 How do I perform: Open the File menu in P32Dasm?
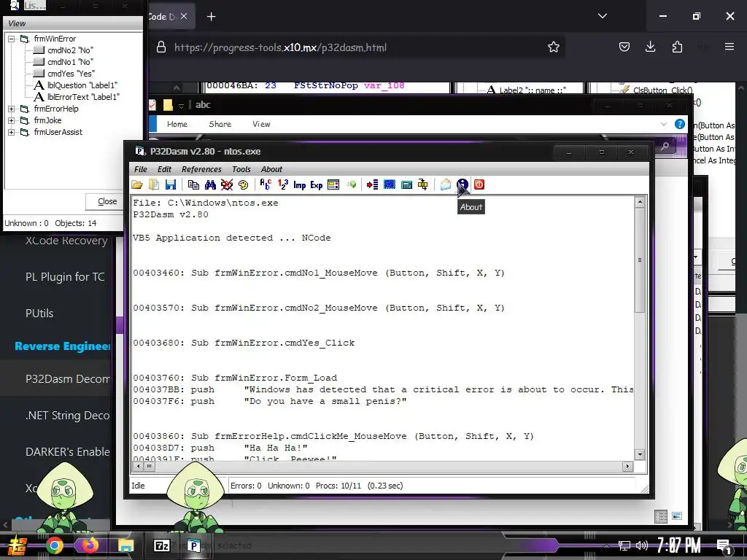[141, 169]
